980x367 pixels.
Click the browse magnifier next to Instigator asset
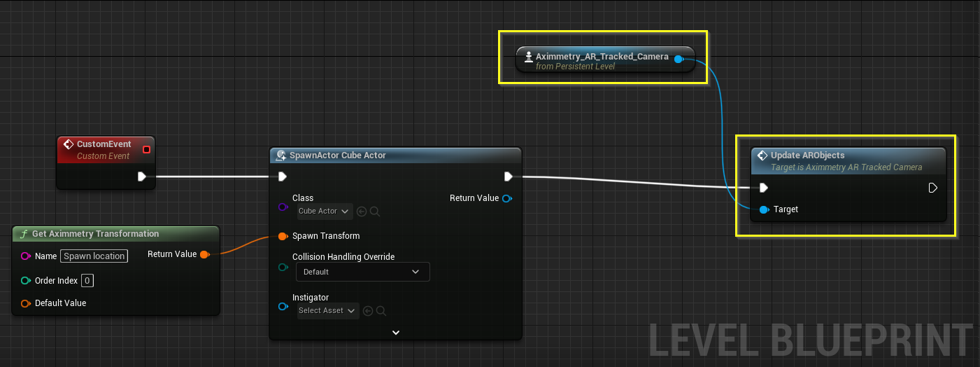381,310
